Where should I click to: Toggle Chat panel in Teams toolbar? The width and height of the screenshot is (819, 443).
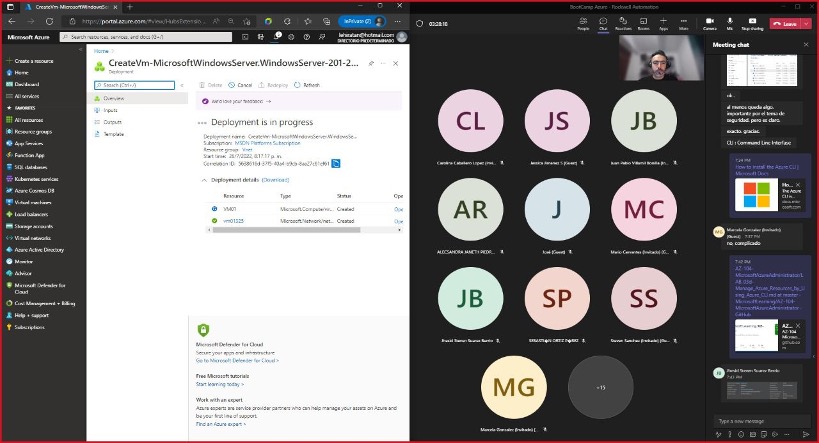point(603,24)
